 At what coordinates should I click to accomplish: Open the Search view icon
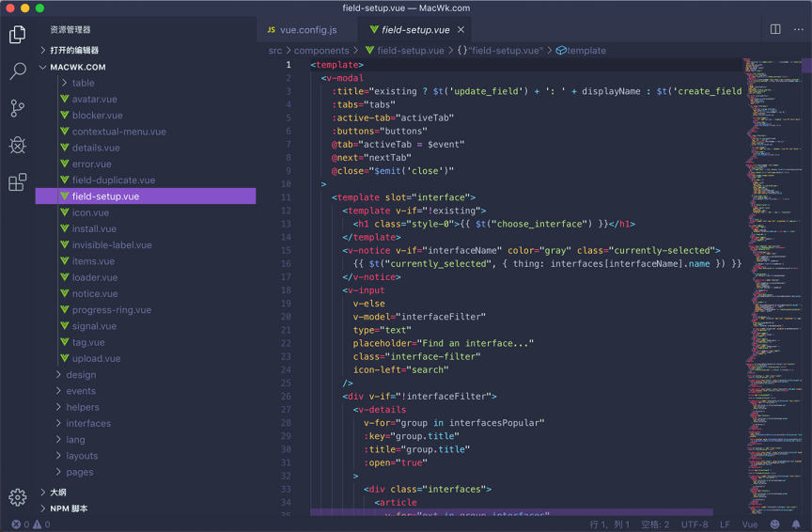click(x=17, y=71)
